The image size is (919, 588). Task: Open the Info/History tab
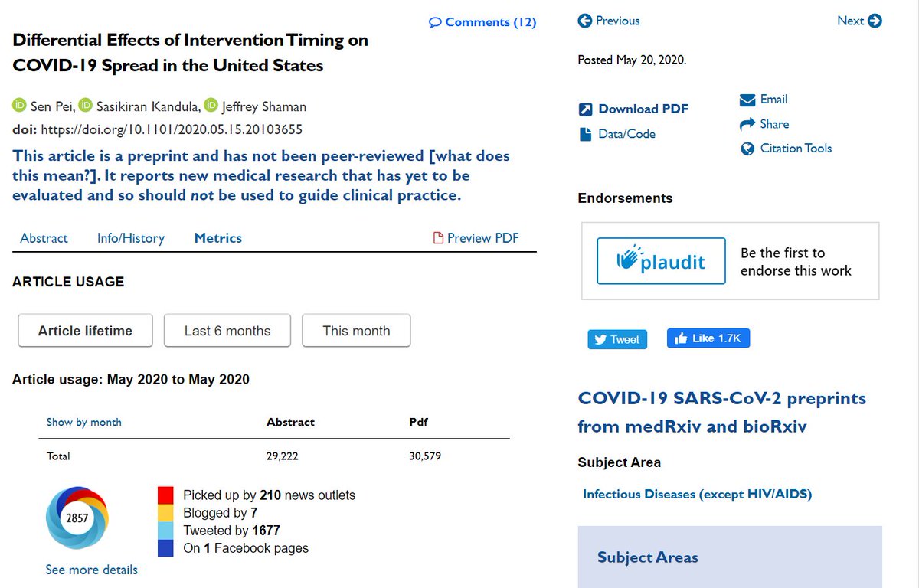(x=130, y=238)
